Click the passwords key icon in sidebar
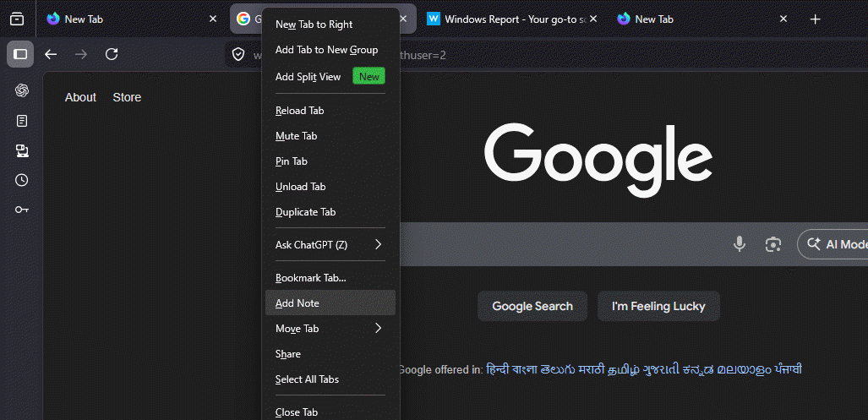Screen dimensions: 868x420 [x=22, y=210]
